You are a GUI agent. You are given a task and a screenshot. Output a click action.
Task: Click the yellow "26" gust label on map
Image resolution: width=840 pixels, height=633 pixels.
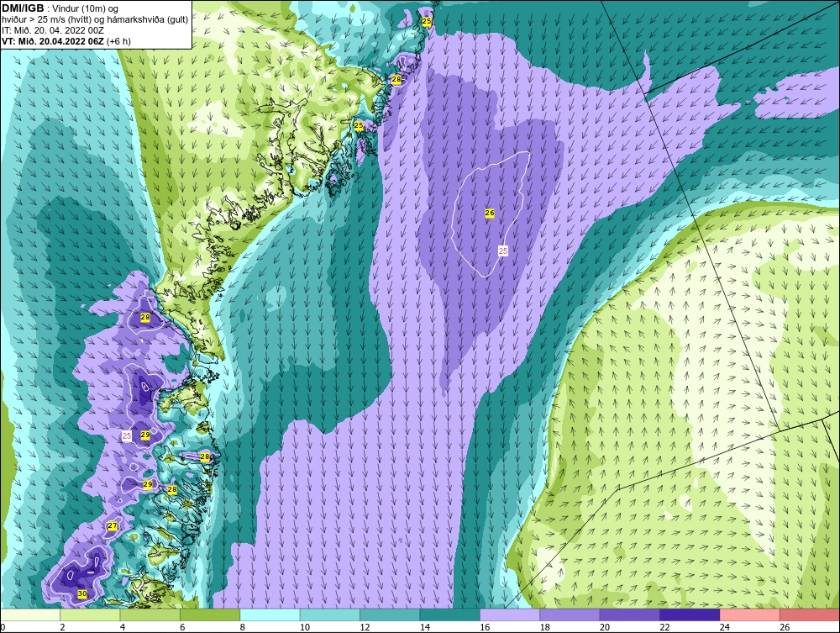coord(490,213)
